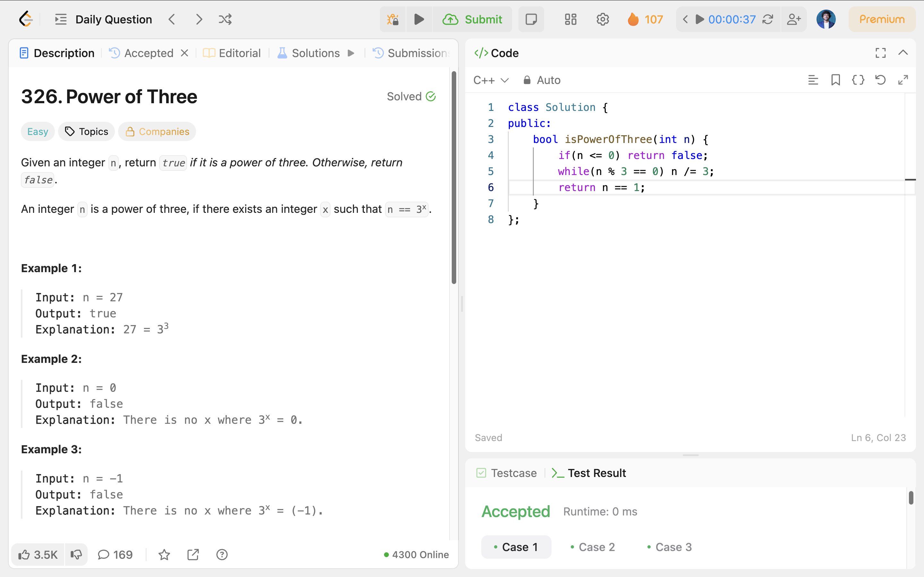Toggle the thumbs-up like button
This screenshot has height=577, width=924.
pyautogui.click(x=38, y=555)
